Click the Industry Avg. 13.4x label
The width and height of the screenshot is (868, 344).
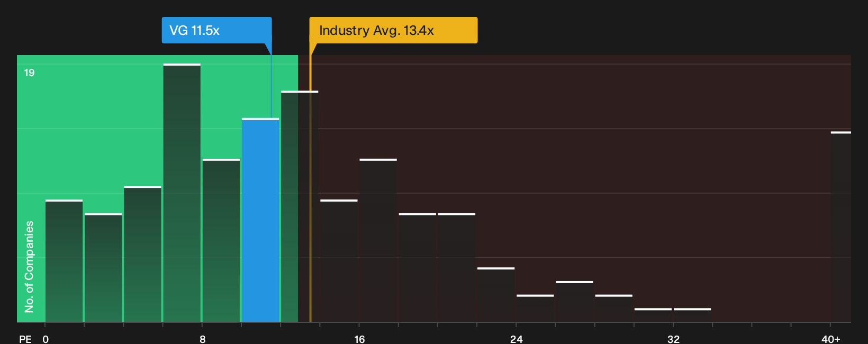pos(393,30)
